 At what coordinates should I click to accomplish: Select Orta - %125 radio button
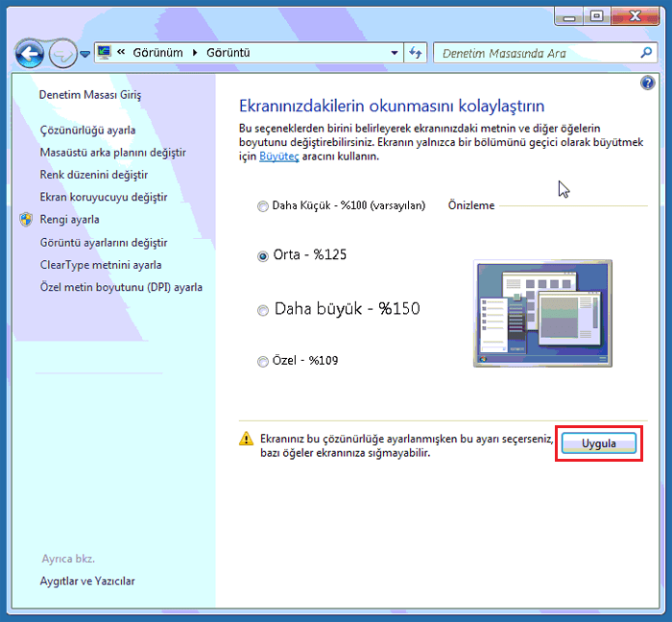[x=263, y=256]
